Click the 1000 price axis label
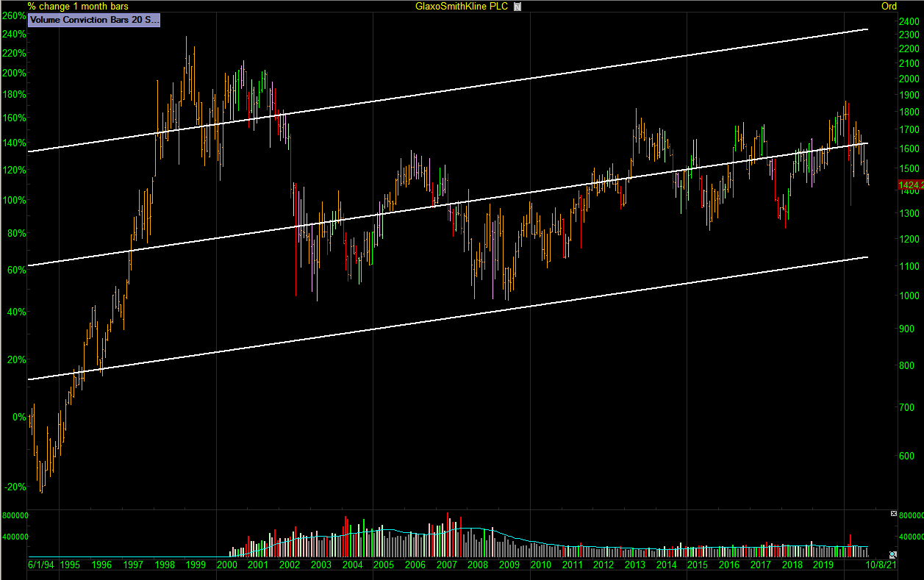The image size is (924, 580). 909,296
